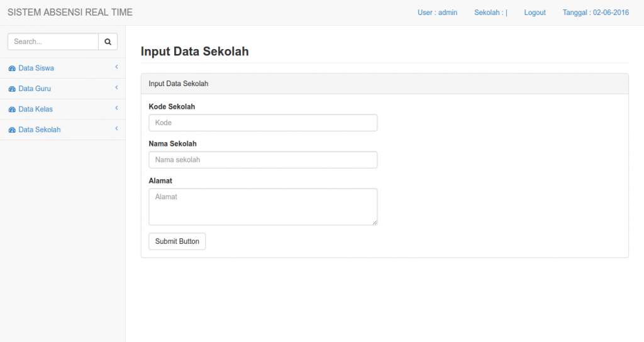
Task: Click the dashboard icon beside Data Siswa
Action: [x=12, y=69]
